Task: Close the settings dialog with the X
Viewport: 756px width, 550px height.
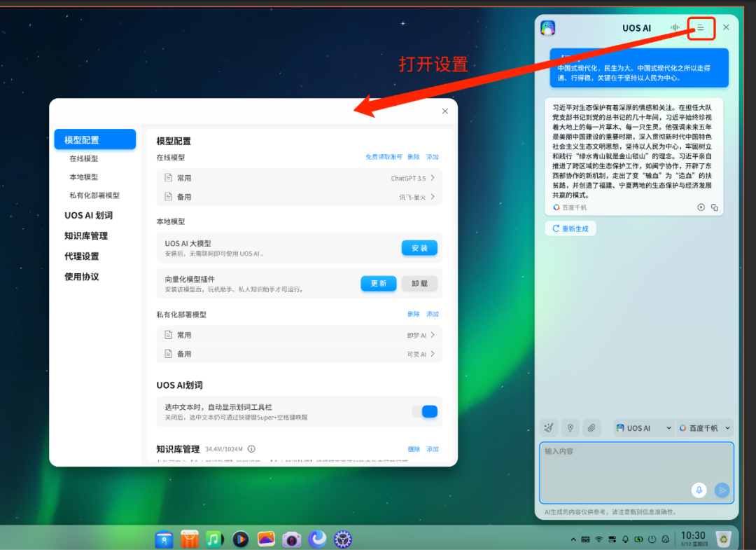Action: (445, 111)
